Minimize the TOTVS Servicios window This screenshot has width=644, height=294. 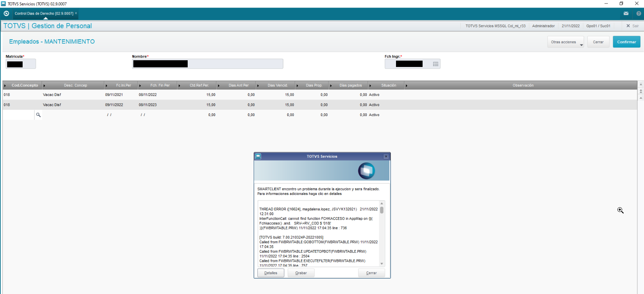pos(606,4)
